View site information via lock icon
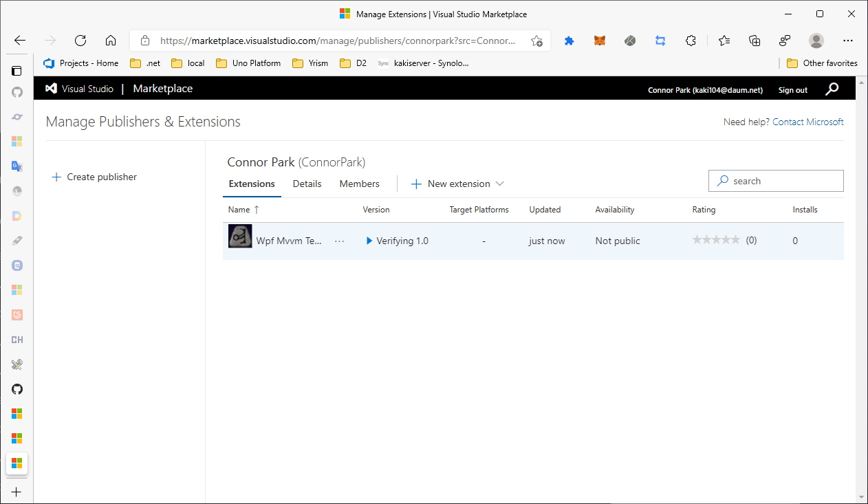Screen dimensions: 868x504 [x=144, y=41]
